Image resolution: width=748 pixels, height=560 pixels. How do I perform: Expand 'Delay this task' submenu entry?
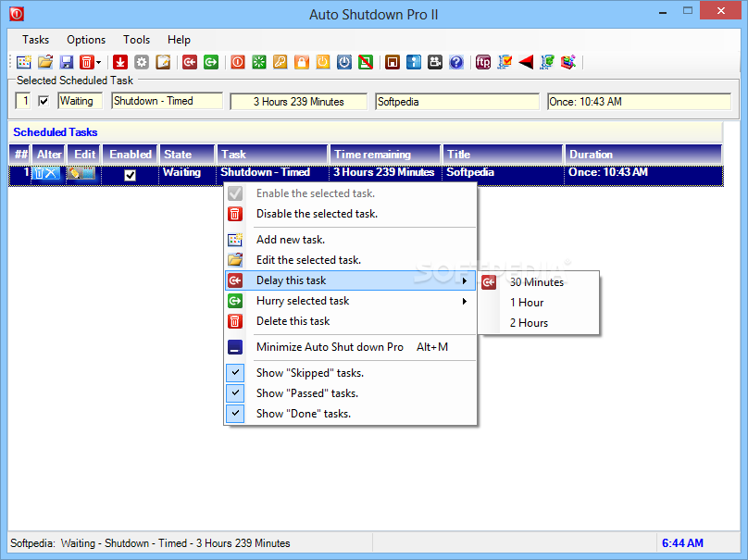(x=351, y=280)
